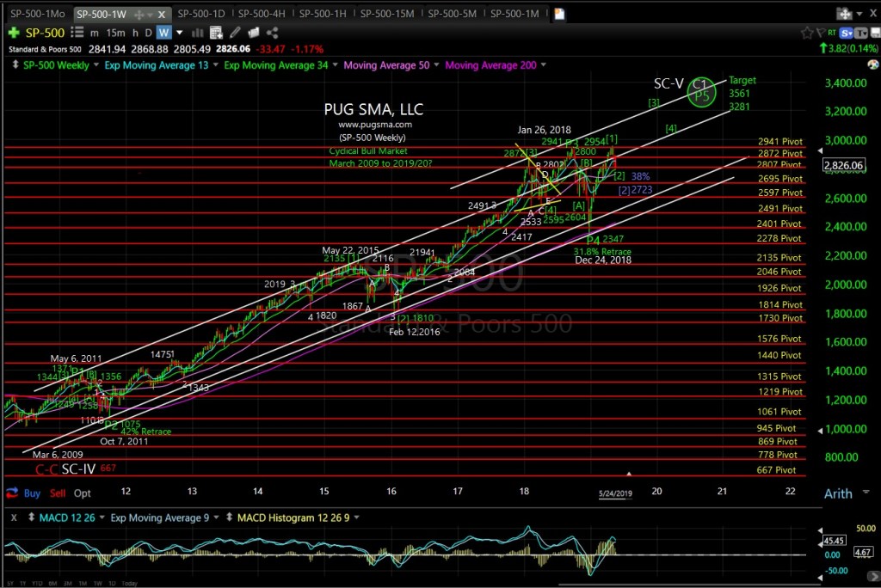The height and width of the screenshot is (588, 881).
Task: Click the YTD range shortcut
Action: [x=37, y=584]
